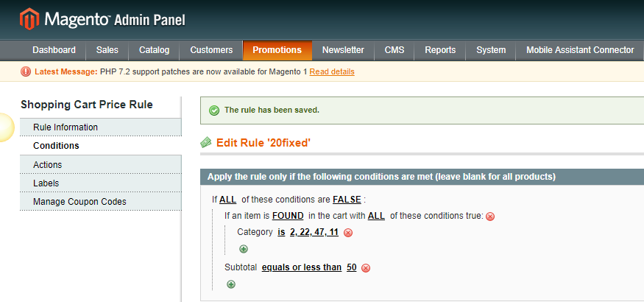The height and width of the screenshot is (302, 644).
Task: Delete the Subtotal condition row
Action: tap(366, 268)
